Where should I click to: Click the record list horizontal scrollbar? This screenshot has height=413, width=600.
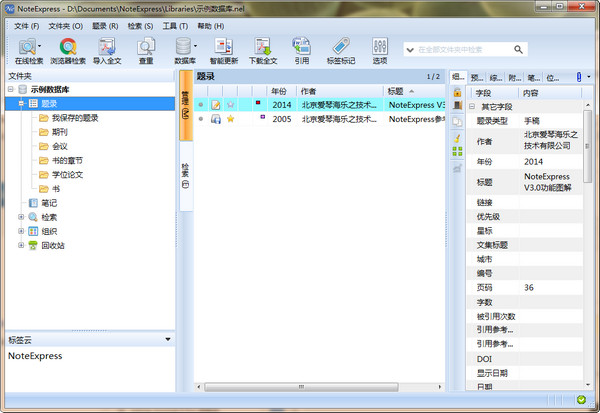(x=301, y=387)
